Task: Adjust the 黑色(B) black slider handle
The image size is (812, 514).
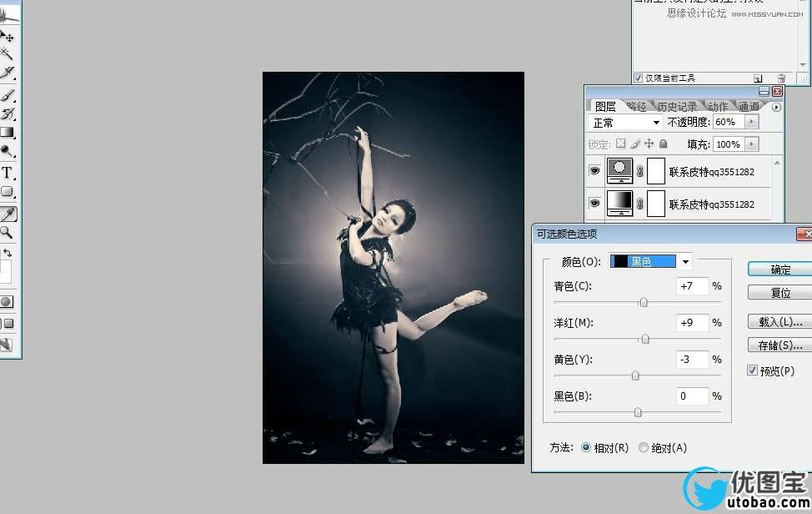Action: pos(638,412)
